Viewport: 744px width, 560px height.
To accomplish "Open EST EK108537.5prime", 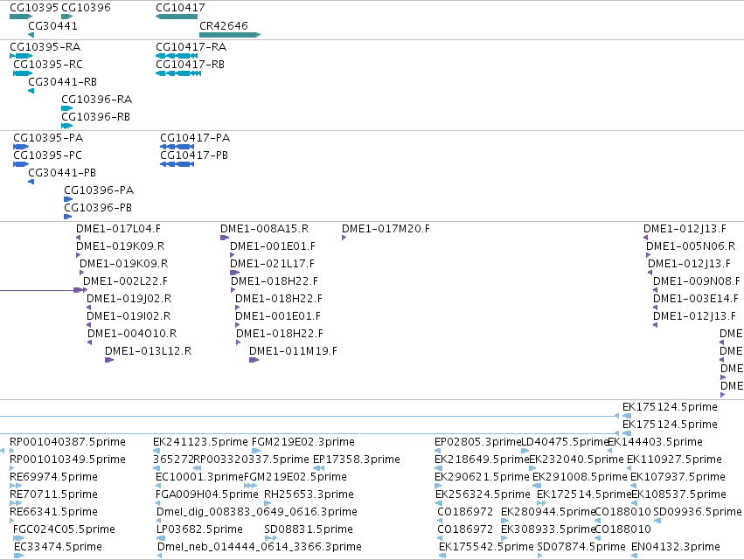I will pyautogui.click(x=678, y=494).
